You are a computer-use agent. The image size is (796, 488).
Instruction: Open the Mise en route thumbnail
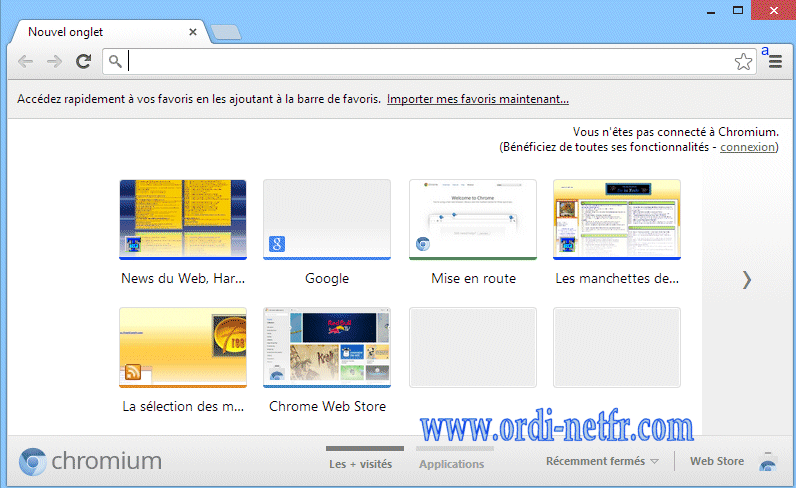coord(473,219)
